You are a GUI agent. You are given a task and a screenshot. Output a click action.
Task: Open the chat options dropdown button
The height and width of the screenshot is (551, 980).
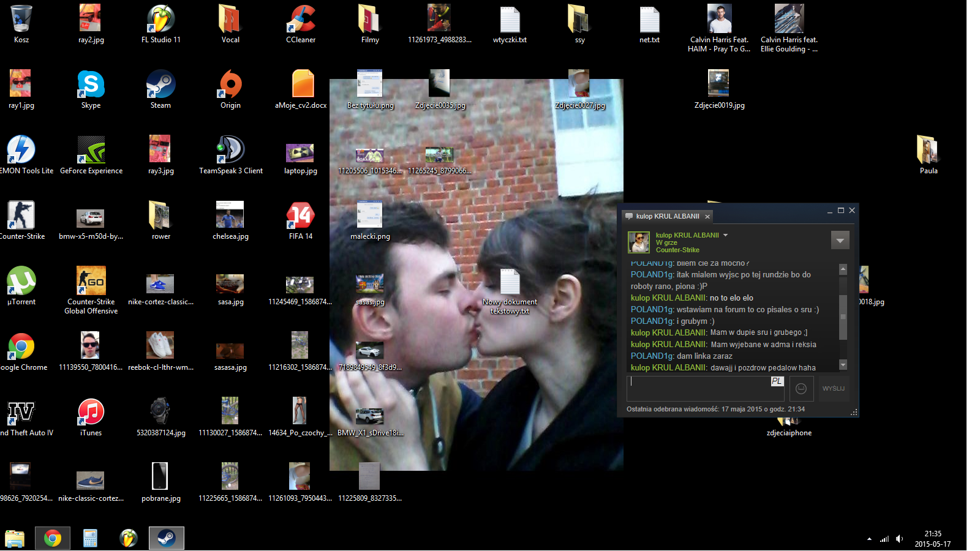click(840, 241)
